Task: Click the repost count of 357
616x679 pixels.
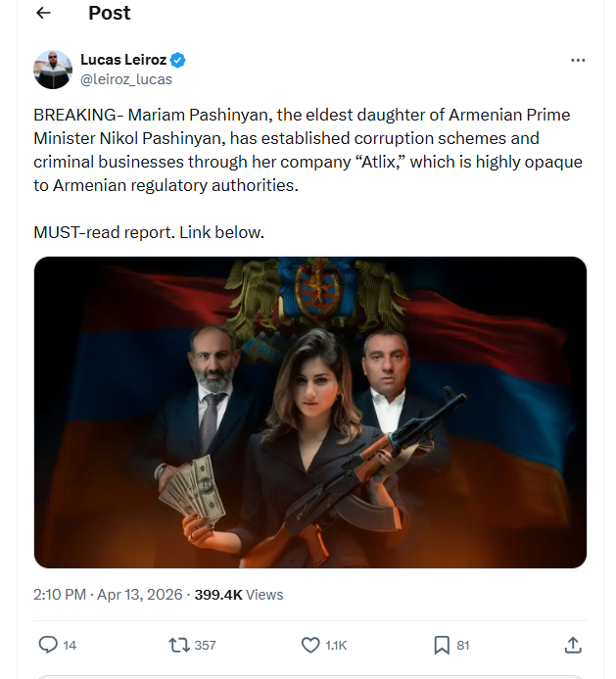Action: tap(205, 646)
